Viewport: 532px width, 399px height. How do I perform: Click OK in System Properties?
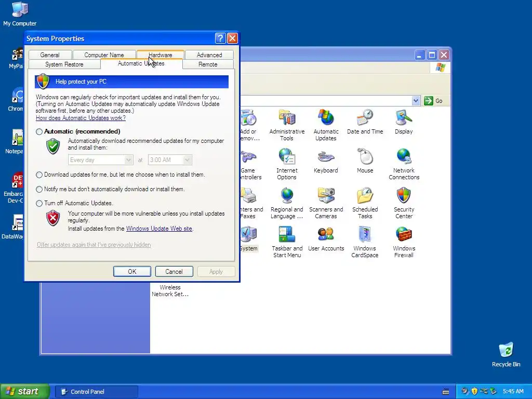click(x=132, y=271)
